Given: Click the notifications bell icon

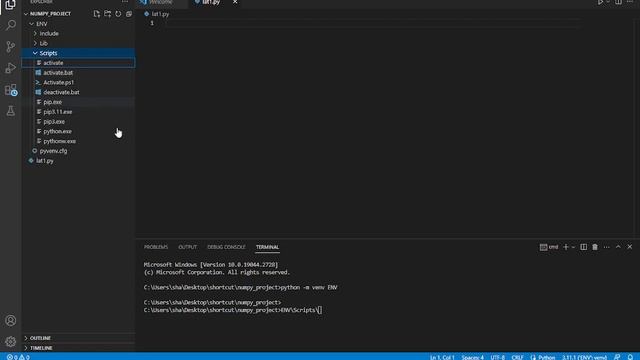Looking at the screenshot, I should coord(631,357).
